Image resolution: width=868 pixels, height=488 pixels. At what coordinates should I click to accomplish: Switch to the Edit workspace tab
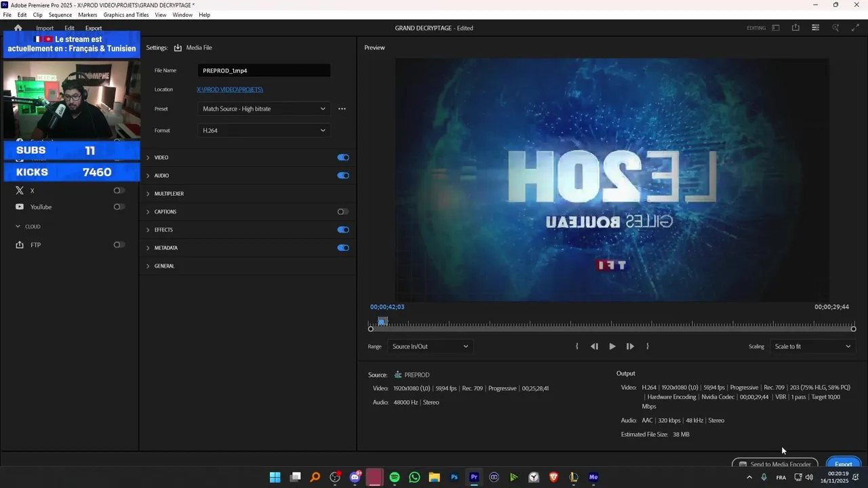tap(69, 28)
